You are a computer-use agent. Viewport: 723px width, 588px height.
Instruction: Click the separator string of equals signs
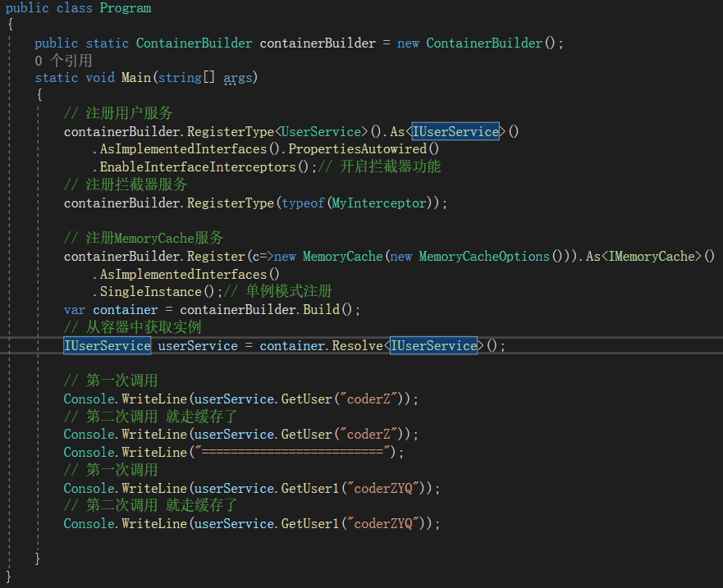tap(292, 452)
